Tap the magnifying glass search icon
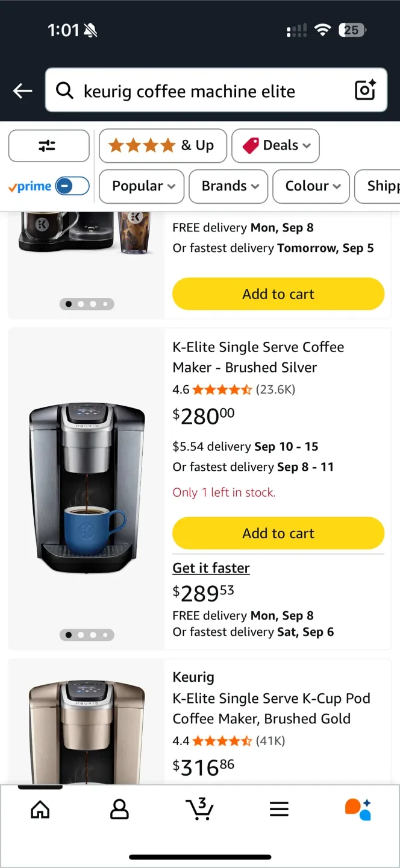The image size is (400, 868). click(64, 91)
